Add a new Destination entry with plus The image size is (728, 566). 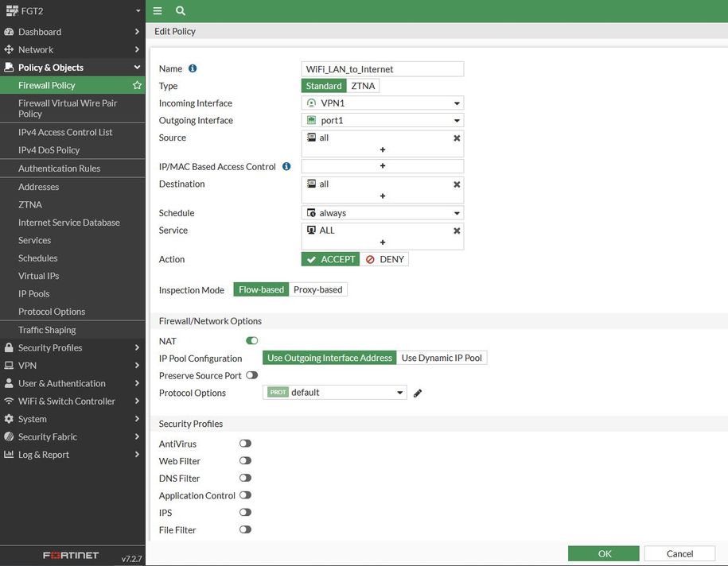[383, 196]
